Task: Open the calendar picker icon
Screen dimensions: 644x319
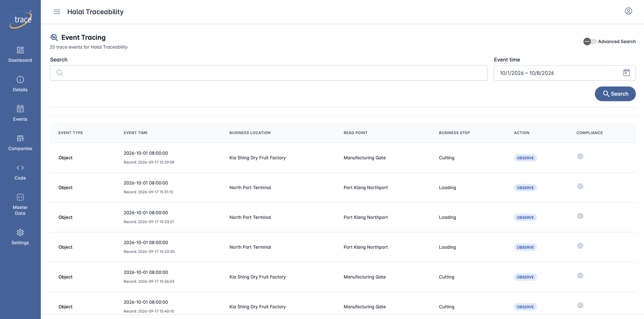Action: point(627,73)
